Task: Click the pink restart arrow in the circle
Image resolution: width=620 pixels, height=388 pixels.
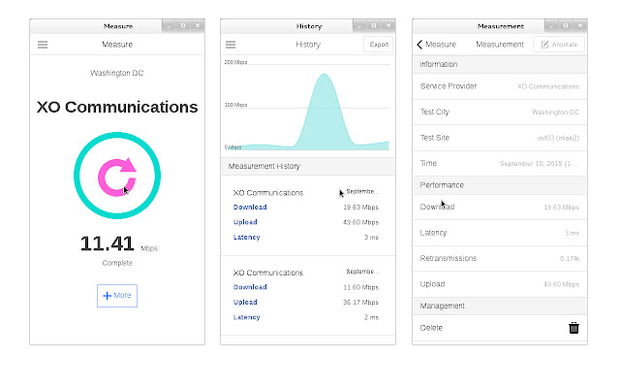Action: [x=117, y=177]
